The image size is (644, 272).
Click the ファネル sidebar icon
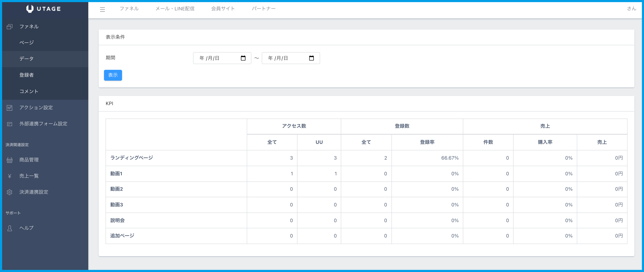pyautogui.click(x=10, y=26)
